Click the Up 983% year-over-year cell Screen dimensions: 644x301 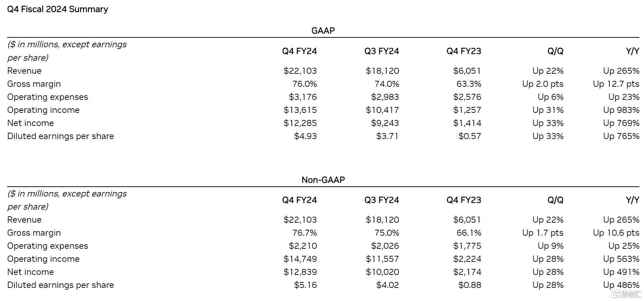click(621, 110)
